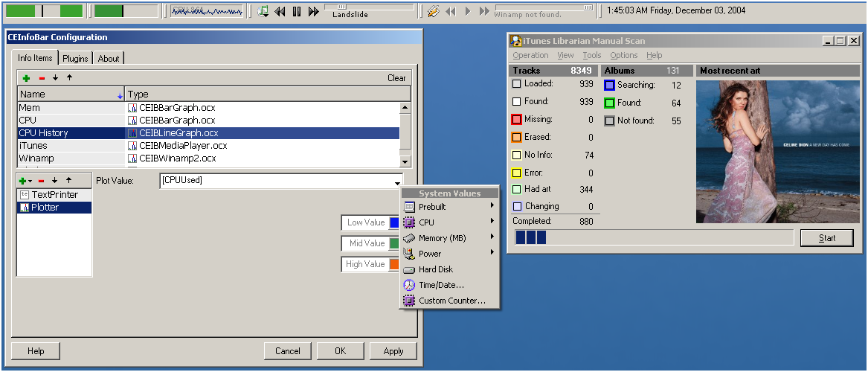Click the Type column header
This screenshot has width=868, height=372.
tap(268, 94)
